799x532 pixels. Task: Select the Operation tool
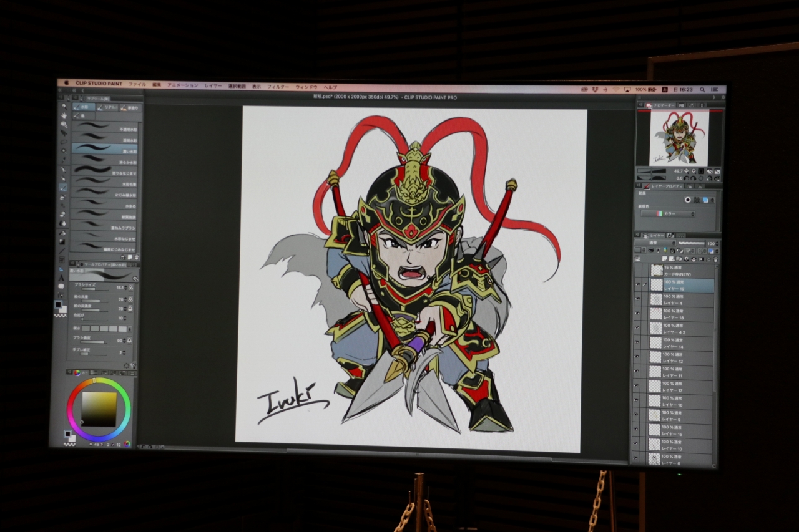(x=64, y=124)
